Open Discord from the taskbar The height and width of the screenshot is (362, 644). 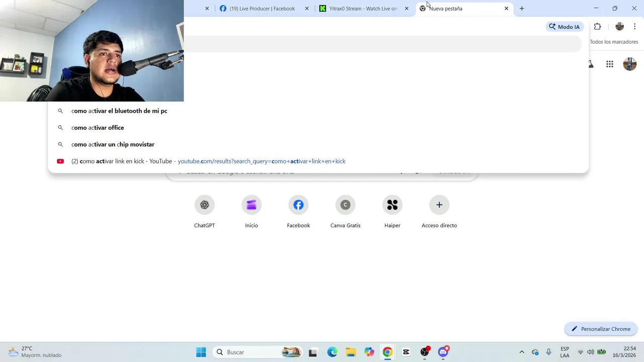[x=443, y=352]
